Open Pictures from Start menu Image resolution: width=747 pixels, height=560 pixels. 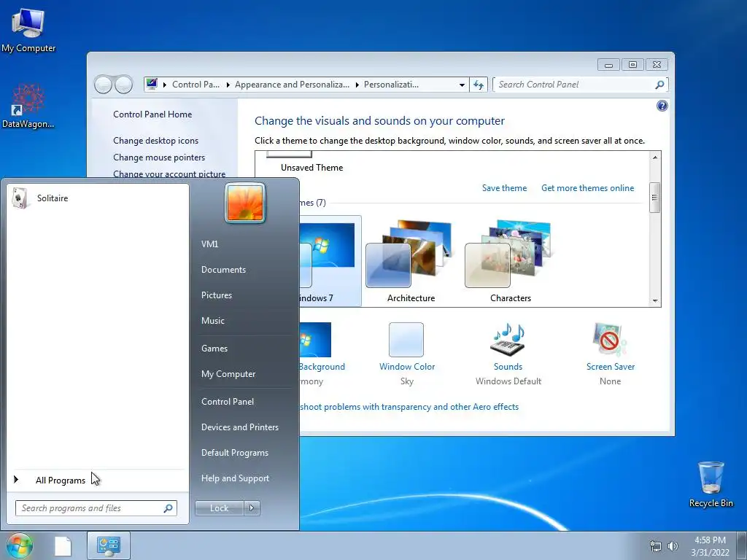(x=216, y=295)
